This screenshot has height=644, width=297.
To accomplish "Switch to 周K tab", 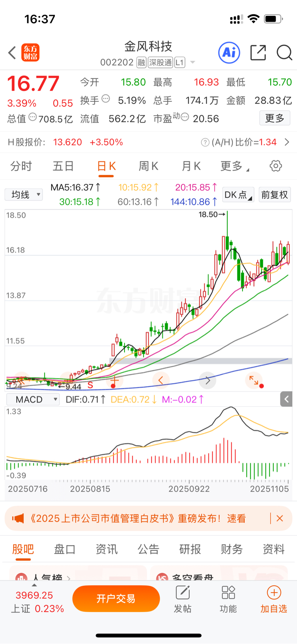I will tap(148, 166).
